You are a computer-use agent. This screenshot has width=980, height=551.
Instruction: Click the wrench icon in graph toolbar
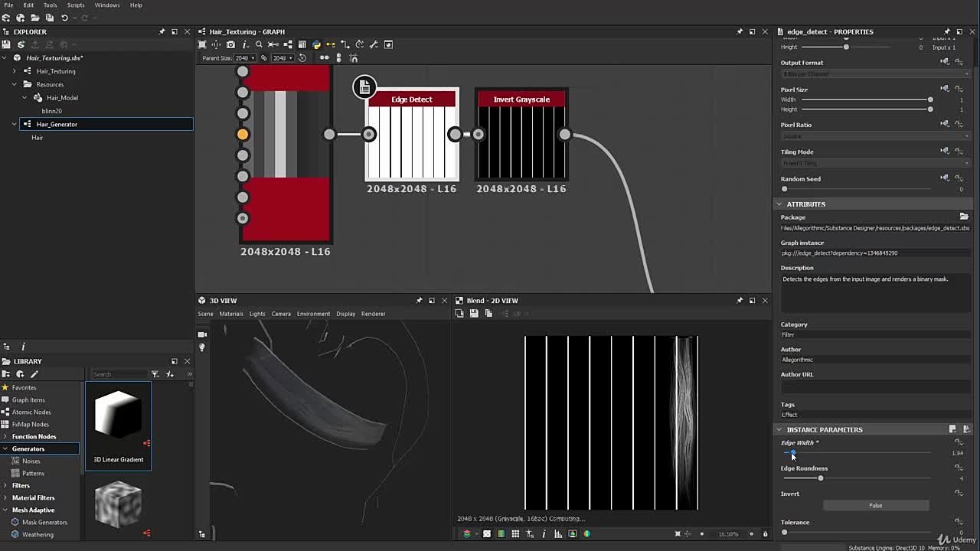[374, 44]
